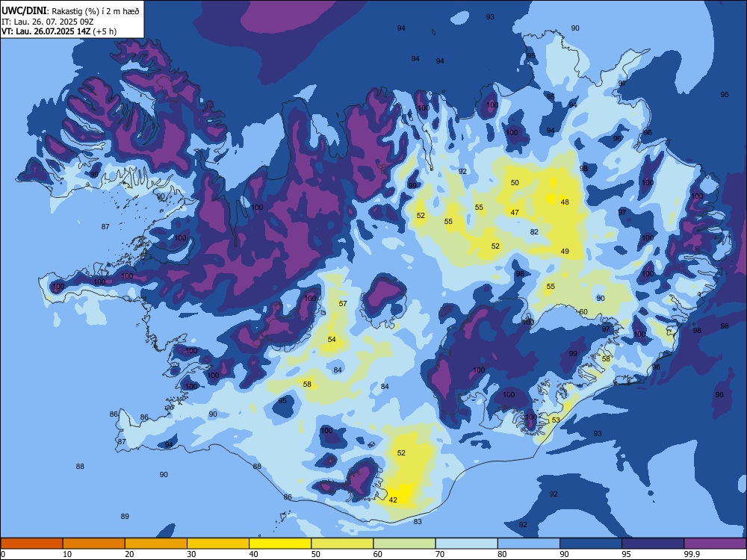Click the medium blue 80–90 legend swatch

(x=529, y=544)
